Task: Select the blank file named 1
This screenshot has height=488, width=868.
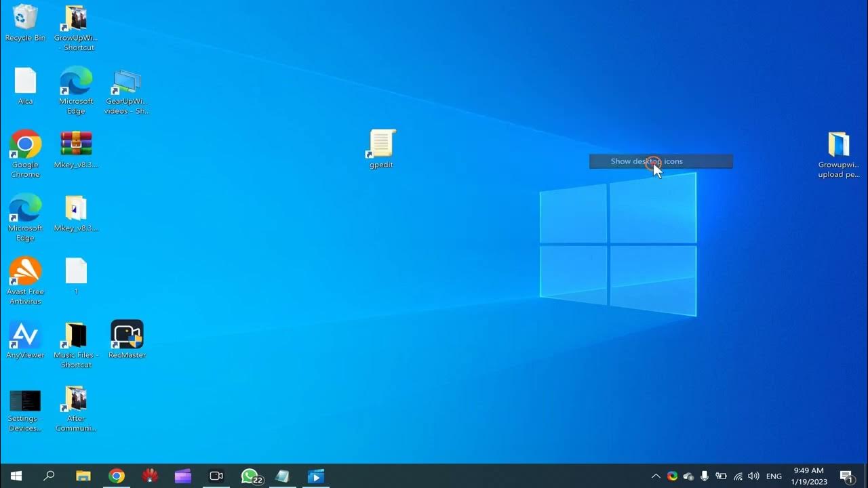Action: (76, 276)
